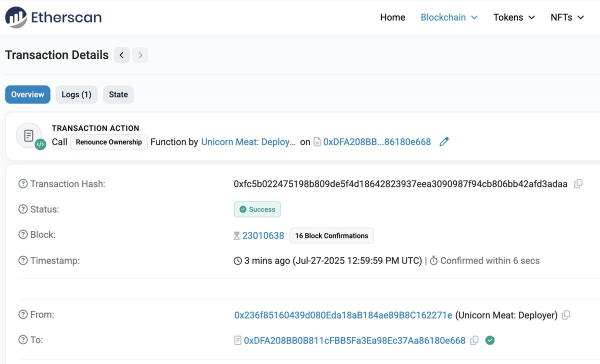
Task: Click the contract file icon before 0xDFA208BB...86180e668
Action: point(317,142)
